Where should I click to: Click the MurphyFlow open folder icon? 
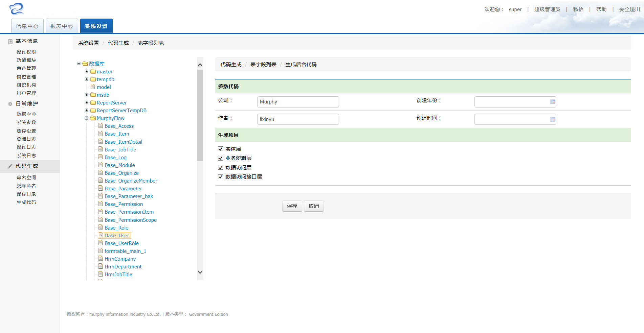click(93, 118)
